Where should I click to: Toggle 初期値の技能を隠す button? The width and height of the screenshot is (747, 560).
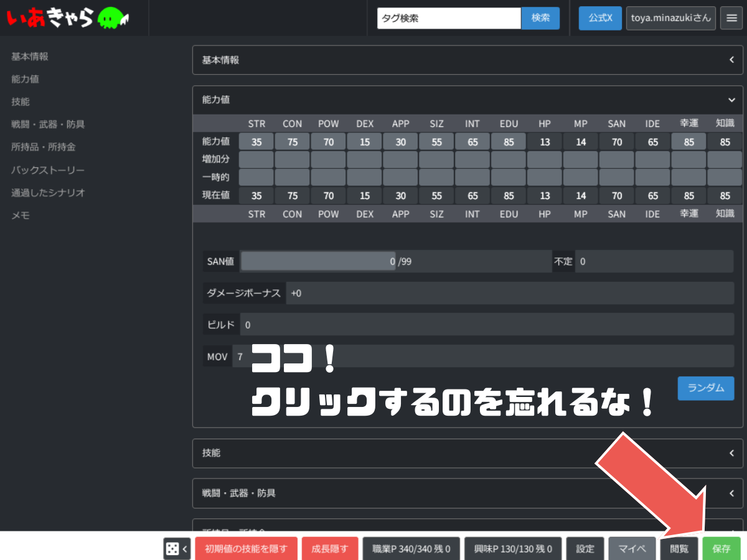(246, 549)
